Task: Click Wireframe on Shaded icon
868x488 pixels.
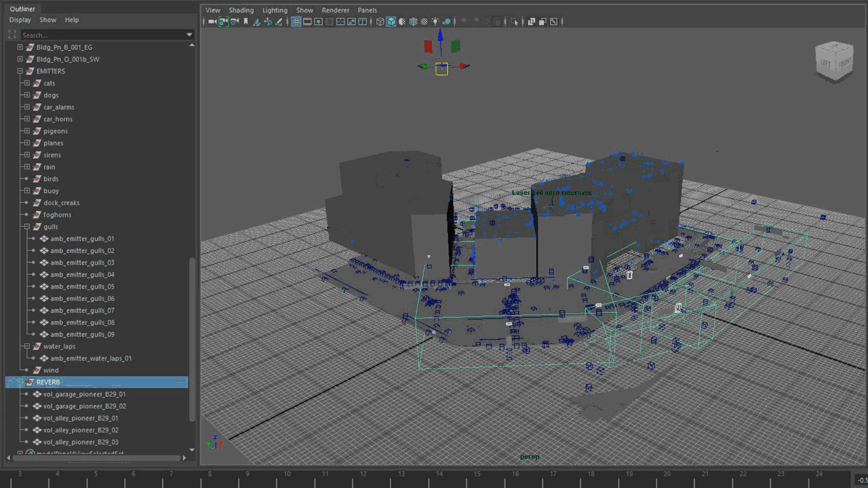Action: [413, 22]
